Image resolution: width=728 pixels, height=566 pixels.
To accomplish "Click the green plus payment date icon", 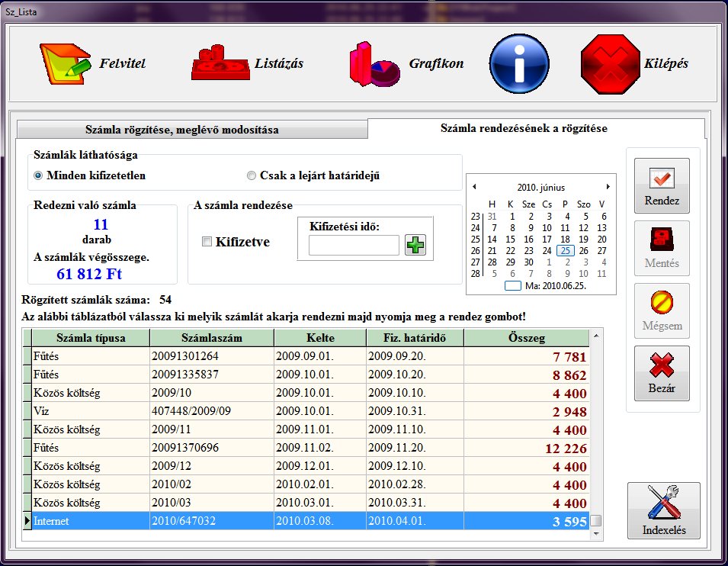I will (415, 245).
